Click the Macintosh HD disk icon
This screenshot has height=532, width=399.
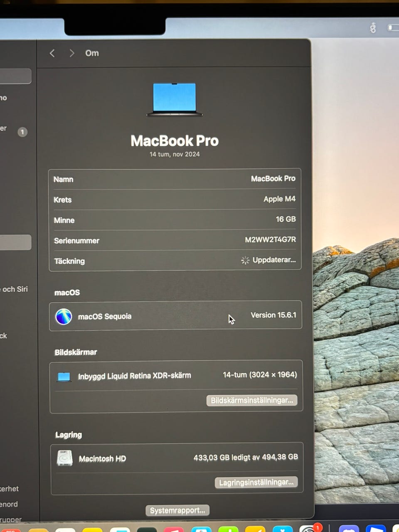click(64, 458)
